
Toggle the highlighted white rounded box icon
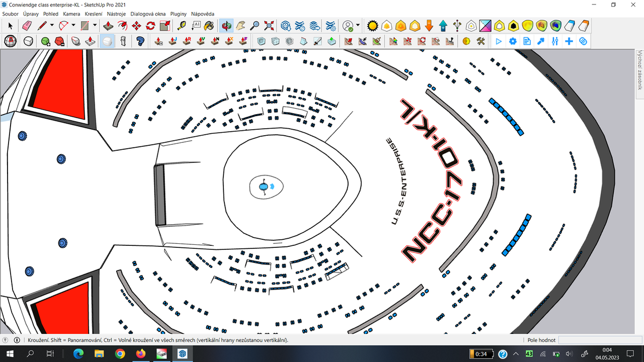click(107, 41)
